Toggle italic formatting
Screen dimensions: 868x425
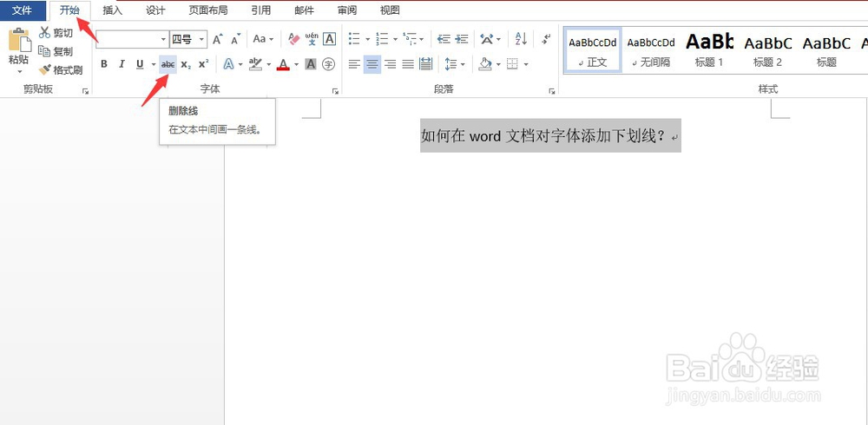(x=122, y=64)
